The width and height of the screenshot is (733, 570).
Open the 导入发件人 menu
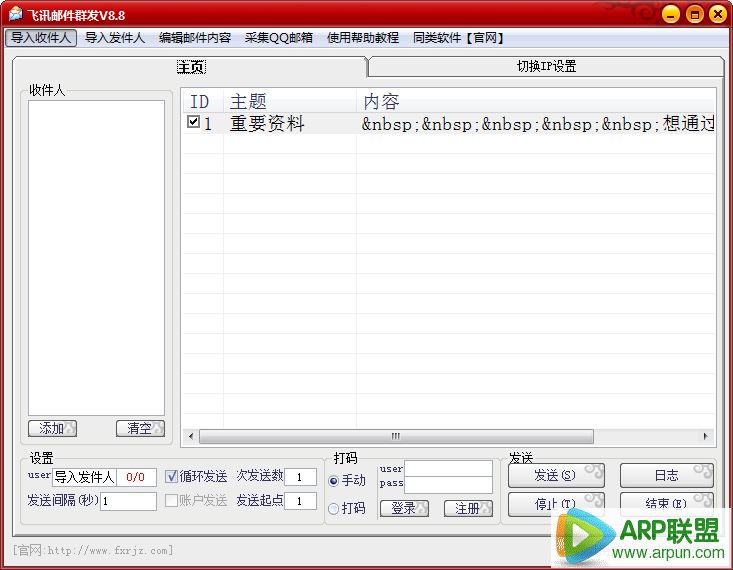(115, 37)
